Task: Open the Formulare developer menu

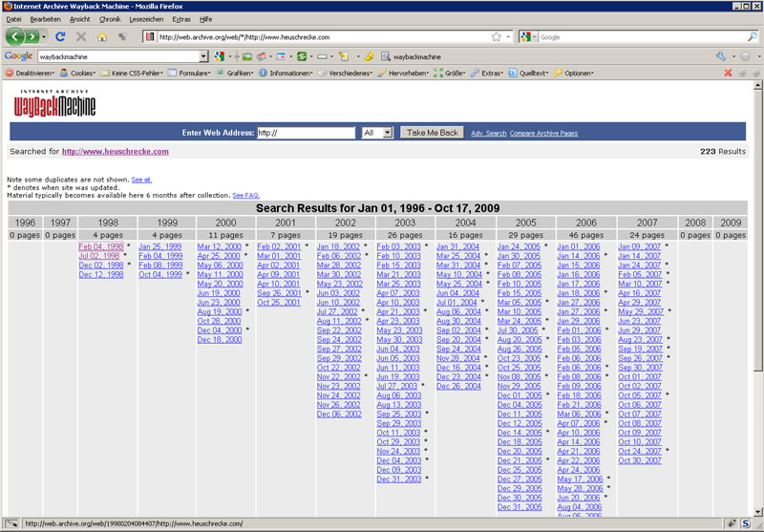Action: (x=189, y=74)
